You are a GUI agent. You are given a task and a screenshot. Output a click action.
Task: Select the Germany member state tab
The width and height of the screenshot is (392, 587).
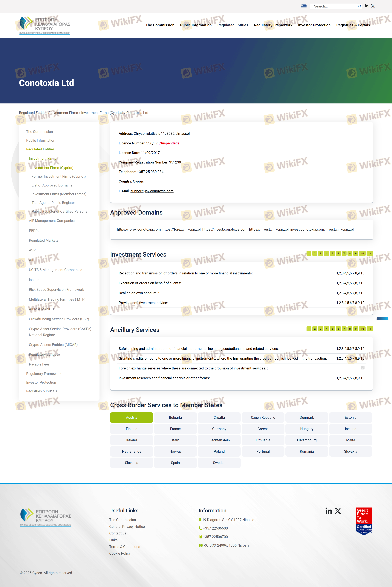point(219,429)
